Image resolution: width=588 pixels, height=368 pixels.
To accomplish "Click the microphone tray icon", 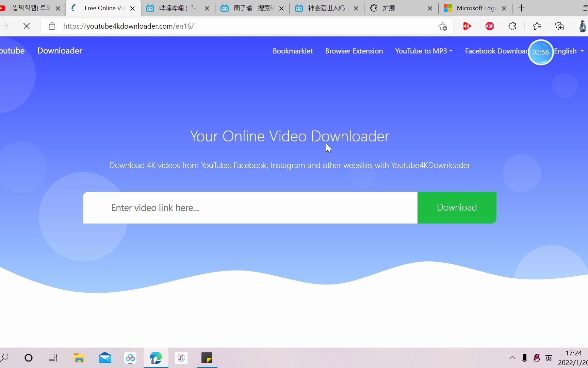I will pyautogui.click(x=524, y=358).
